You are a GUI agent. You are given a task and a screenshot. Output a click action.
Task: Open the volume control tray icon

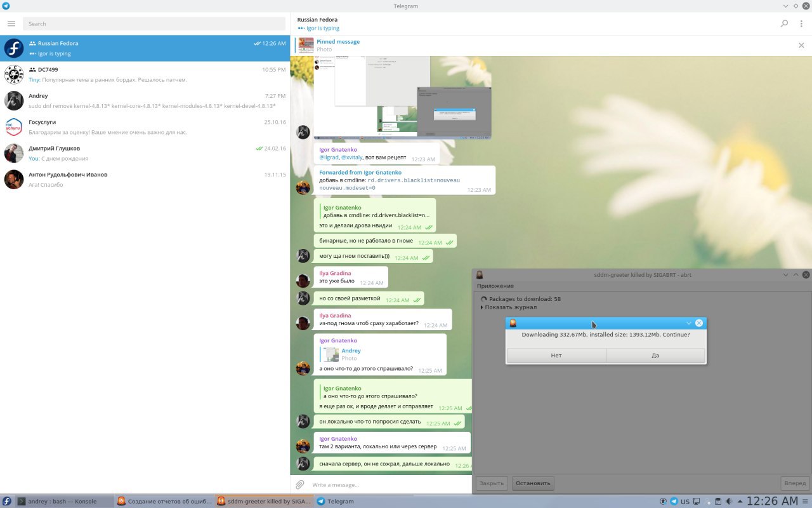(728, 501)
